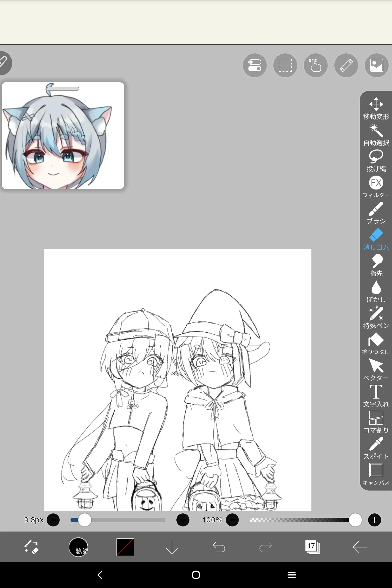Open the layers panel showing 17
The image size is (392, 588).
313,547
